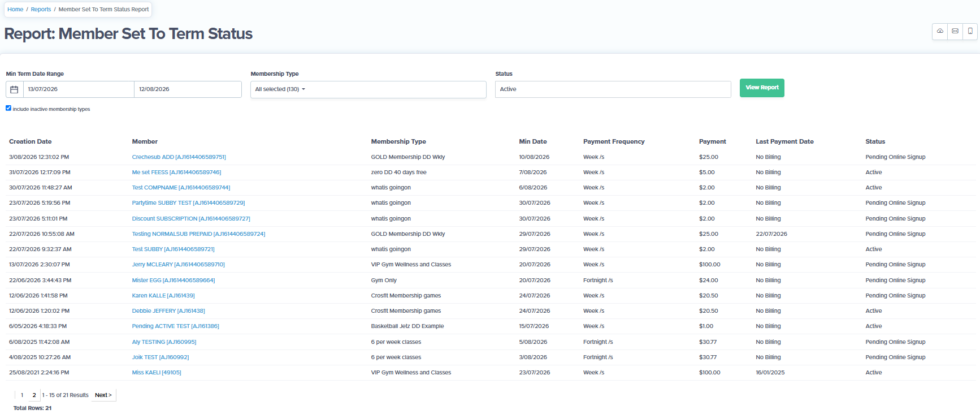Screen dimensions: 980x414
Task: Edit the end date 12/08/2026 field
Action: click(x=188, y=89)
